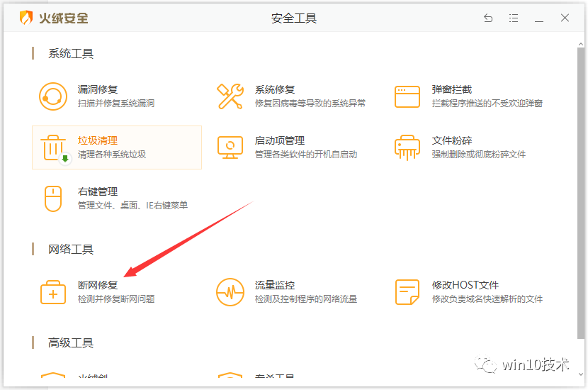Screen dimensions: 588x390
Task: Open the list menu icon in title bar
Action: [x=514, y=18]
